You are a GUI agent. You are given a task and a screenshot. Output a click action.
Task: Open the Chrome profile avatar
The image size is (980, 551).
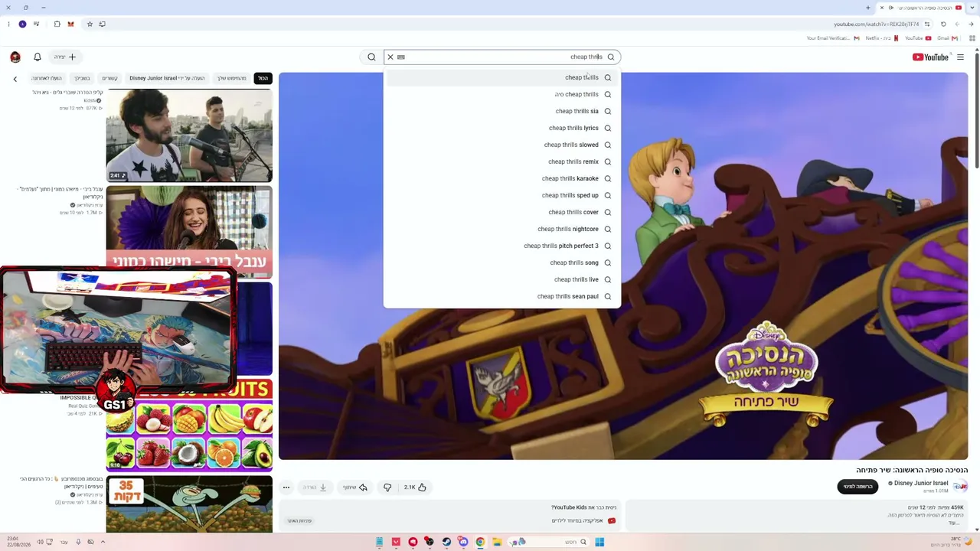click(x=22, y=24)
